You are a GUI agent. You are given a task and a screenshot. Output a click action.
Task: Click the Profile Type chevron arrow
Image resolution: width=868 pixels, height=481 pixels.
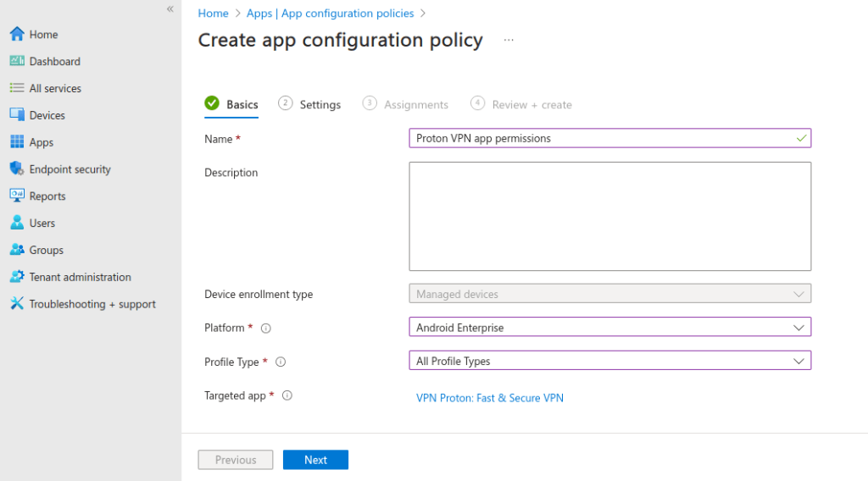pos(798,362)
